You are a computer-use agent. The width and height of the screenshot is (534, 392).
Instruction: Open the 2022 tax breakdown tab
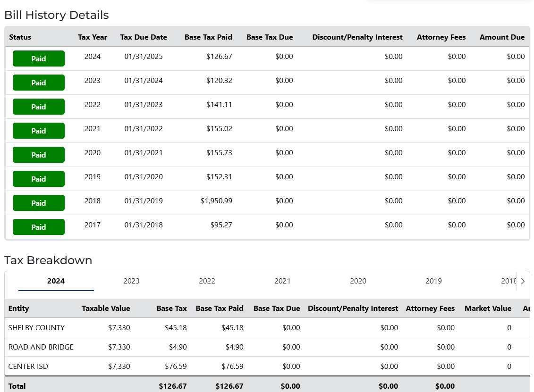207,281
